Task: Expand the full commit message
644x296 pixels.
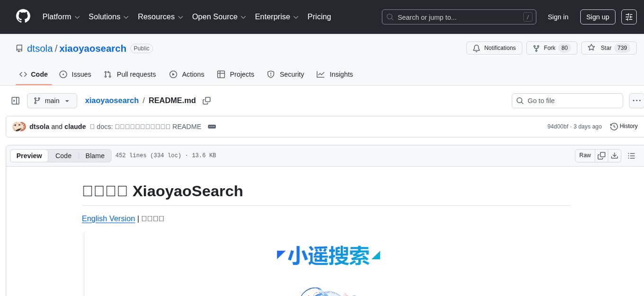Action: (x=212, y=126)
